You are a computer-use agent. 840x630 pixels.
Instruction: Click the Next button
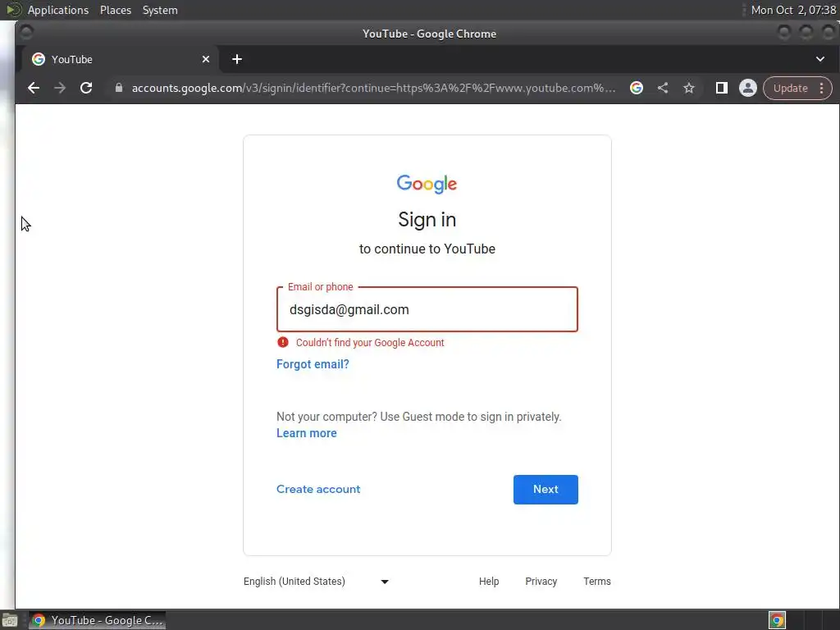click(x=546, y=489)
